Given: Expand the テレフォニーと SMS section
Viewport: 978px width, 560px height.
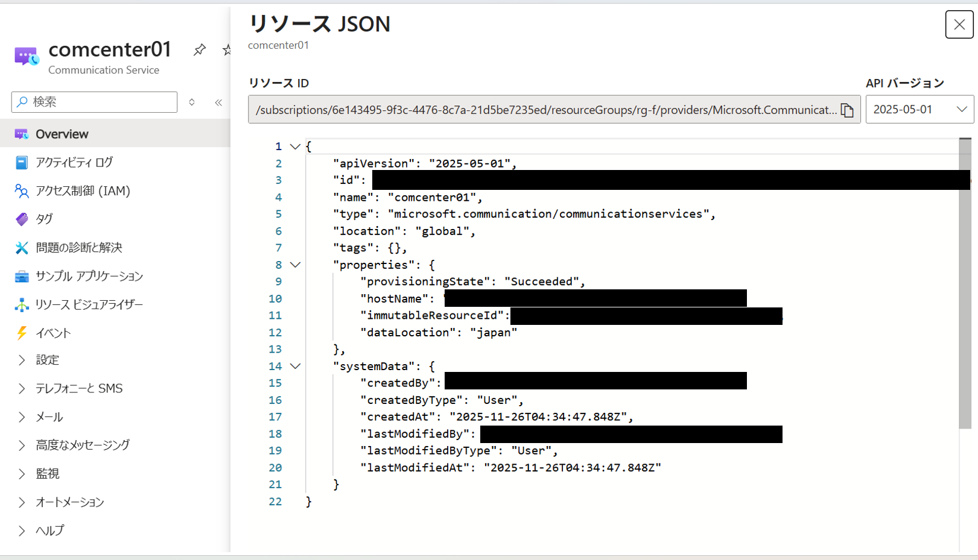Looking at the screenshot, I should 22,388.
